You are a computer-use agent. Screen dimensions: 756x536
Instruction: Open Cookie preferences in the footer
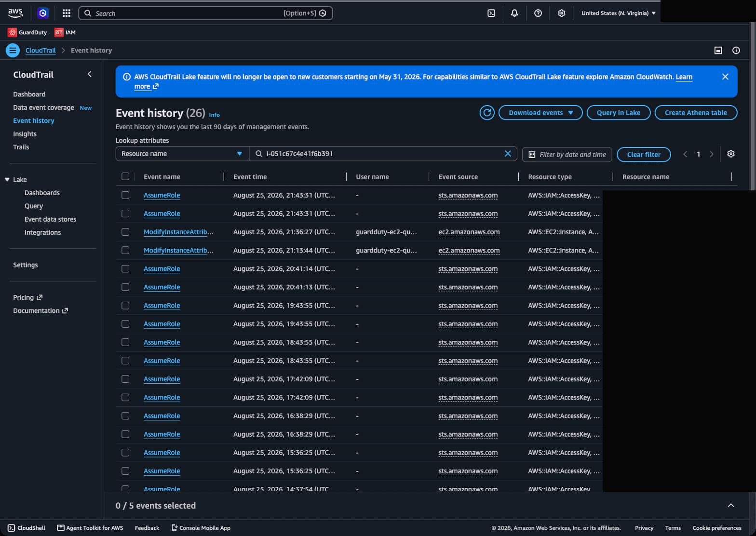[x=717, y=528]
